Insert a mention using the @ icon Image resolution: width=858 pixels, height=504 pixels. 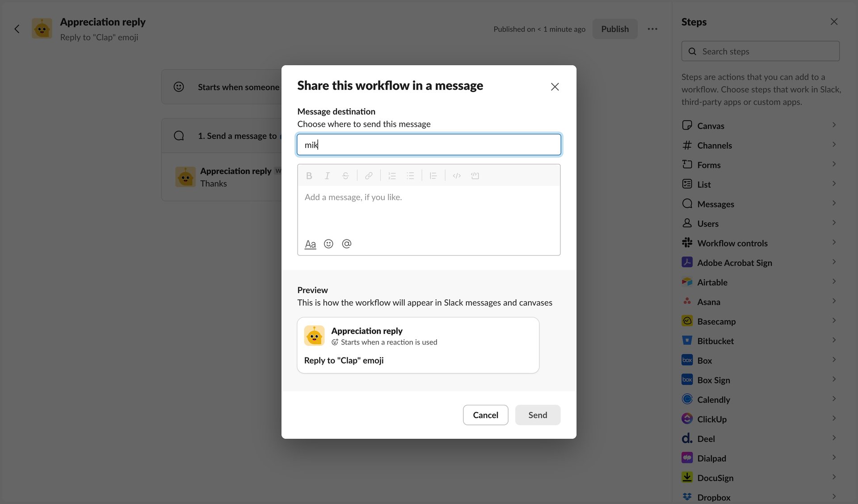347,244
